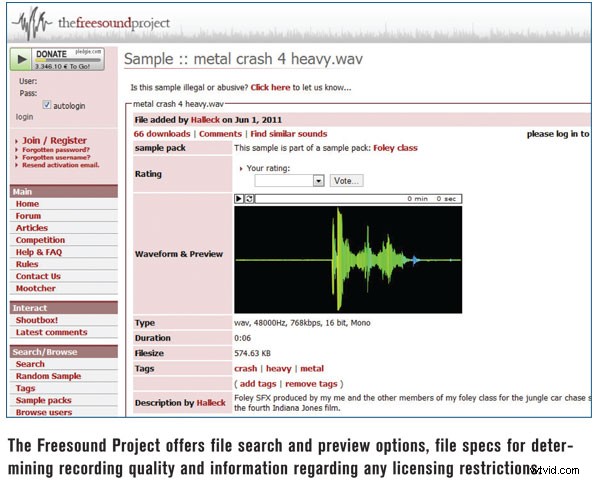Open Join / Register link
600x480 pixels.
[54, 140]
